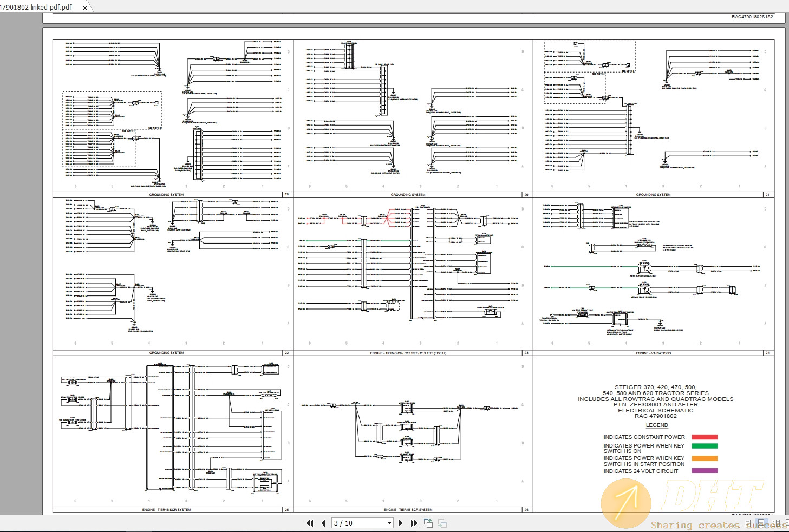
Task: Go to the previous page
Action: coord(323,523)
